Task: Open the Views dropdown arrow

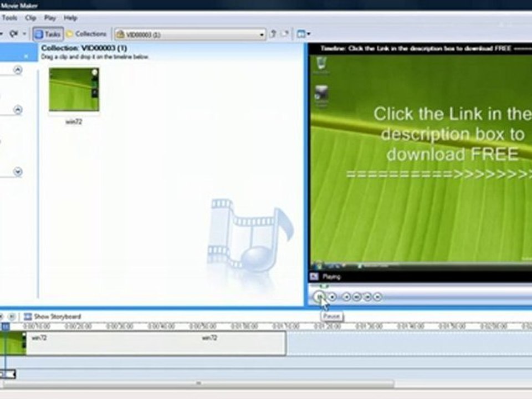Action: tap(309, 34)
